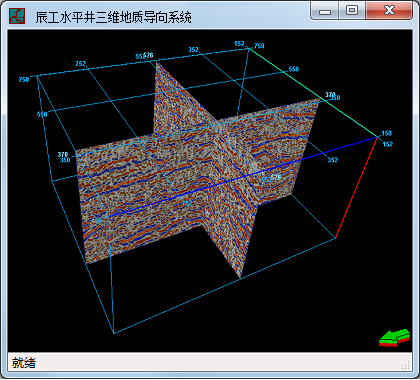The height and width of the screenshot is (380, 420).
Task: Select the green top edge of the cube
Action: 314,92
